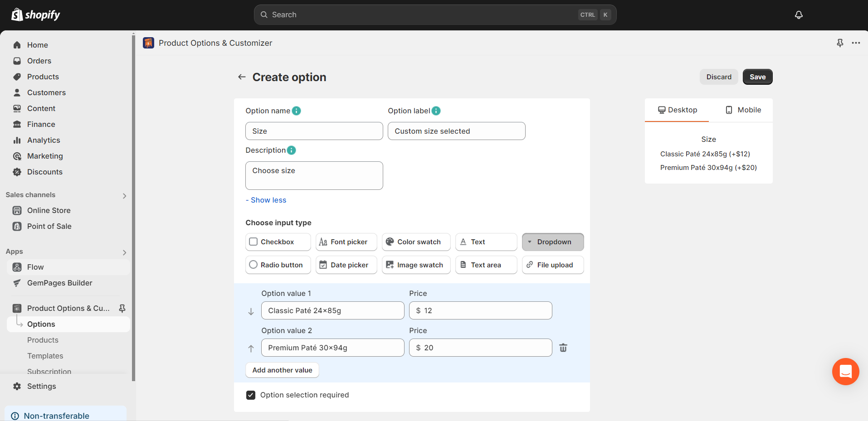Select the Color swatch input type
868x421 pixels.
tap(415, 242)
